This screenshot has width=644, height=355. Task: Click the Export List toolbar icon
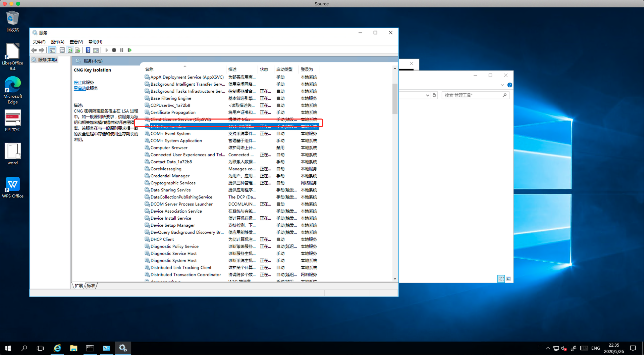[x=78, y=50]
